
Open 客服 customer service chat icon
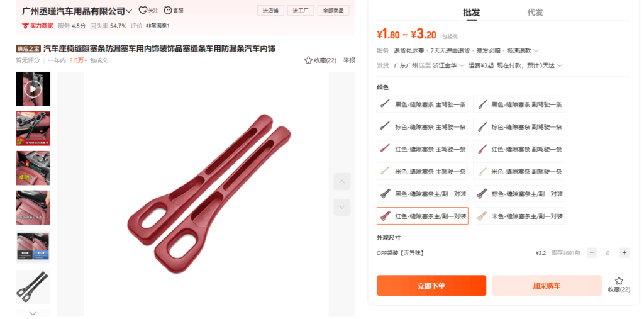pyautogui.click(x=167, y=10)
